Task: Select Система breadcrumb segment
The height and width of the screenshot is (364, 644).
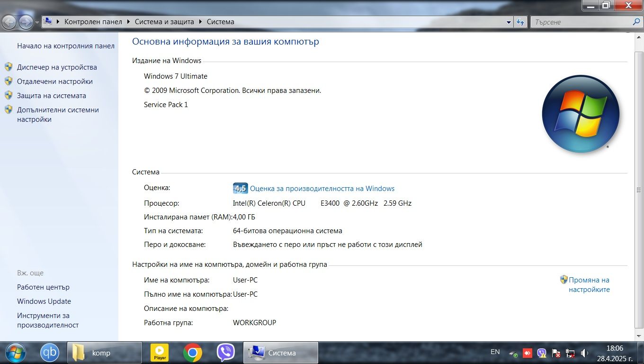Action: 220,22
